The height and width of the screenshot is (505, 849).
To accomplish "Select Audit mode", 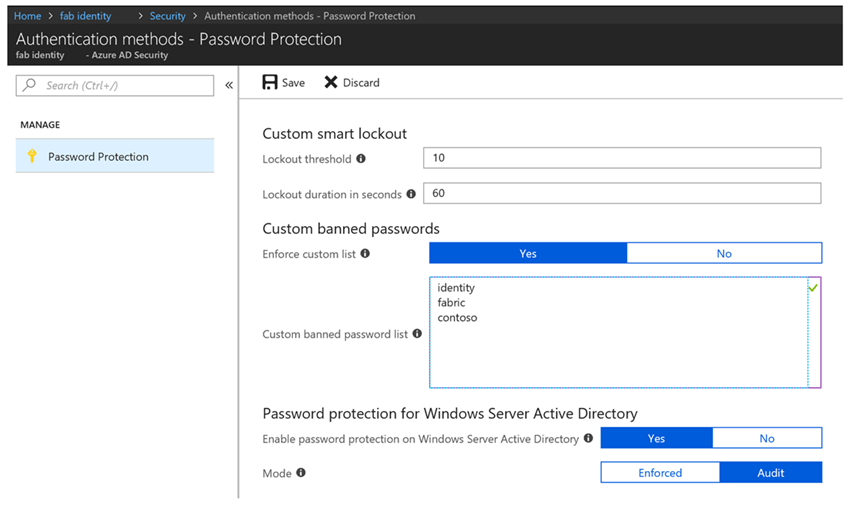I will tap(770, 473).
